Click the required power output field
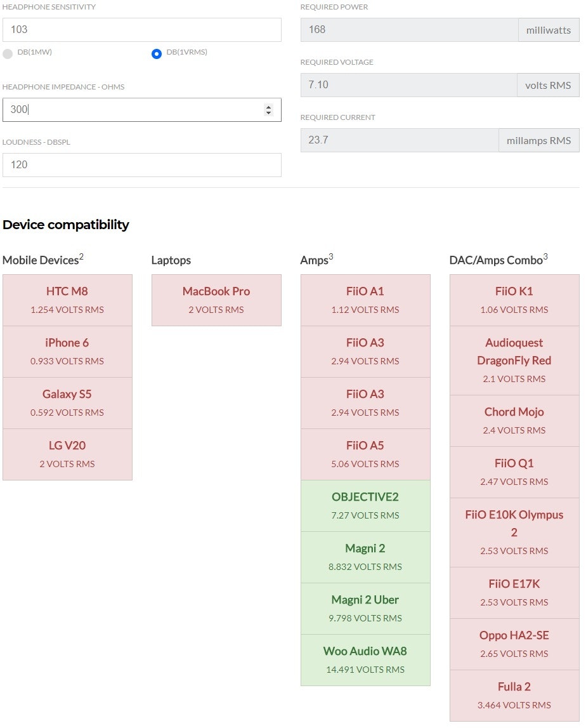 point(409,30)
